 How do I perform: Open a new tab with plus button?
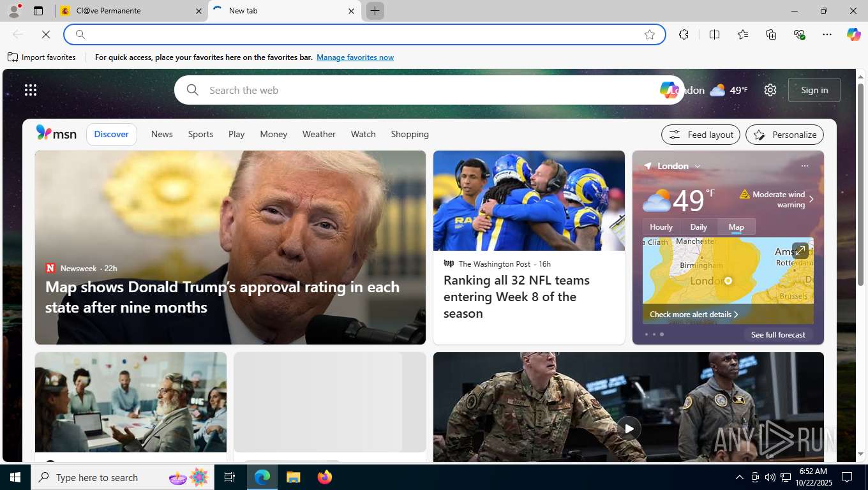375,11
